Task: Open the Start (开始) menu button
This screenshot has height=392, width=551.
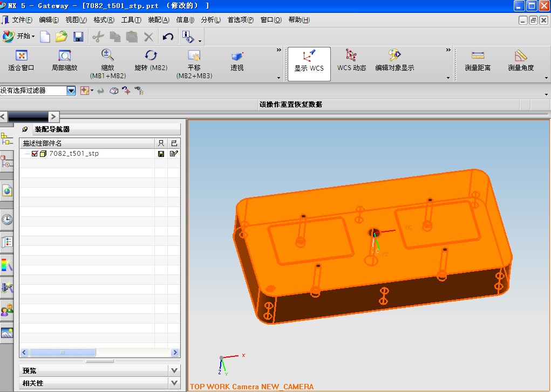Action: (19, 36)
